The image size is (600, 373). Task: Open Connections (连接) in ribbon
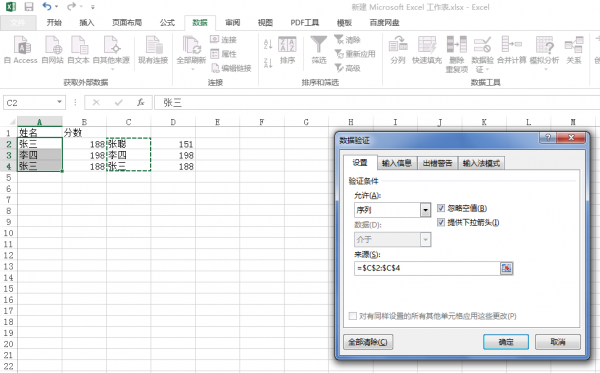[x=224, y=39]
